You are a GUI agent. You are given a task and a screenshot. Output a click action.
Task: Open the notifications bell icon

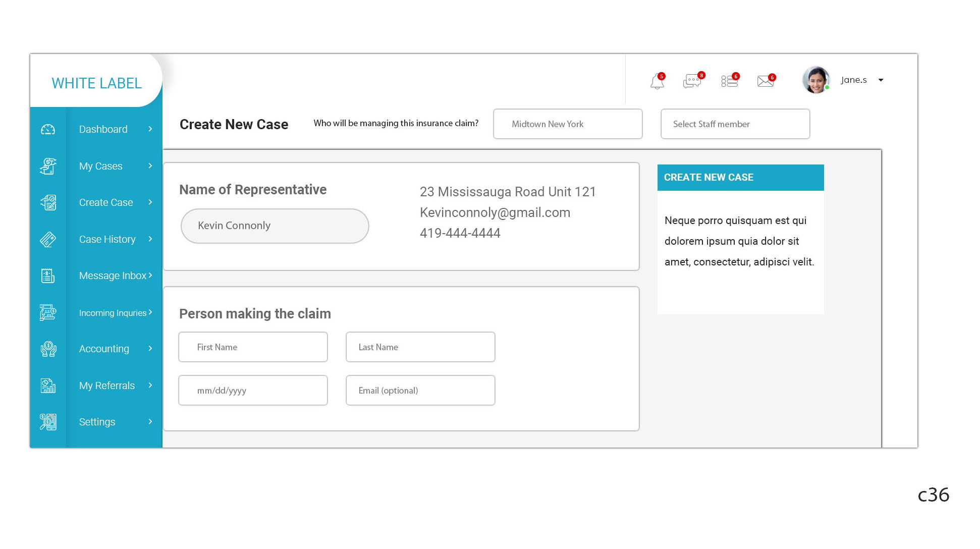pyautogui.click(x=657, y=81)
